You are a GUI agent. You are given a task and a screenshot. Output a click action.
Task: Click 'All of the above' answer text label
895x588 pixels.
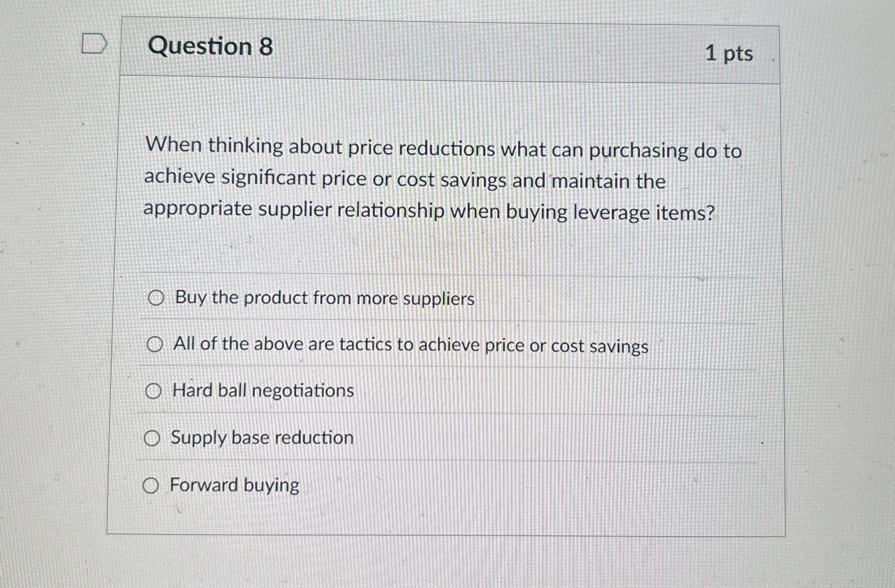tap(410, 345)
